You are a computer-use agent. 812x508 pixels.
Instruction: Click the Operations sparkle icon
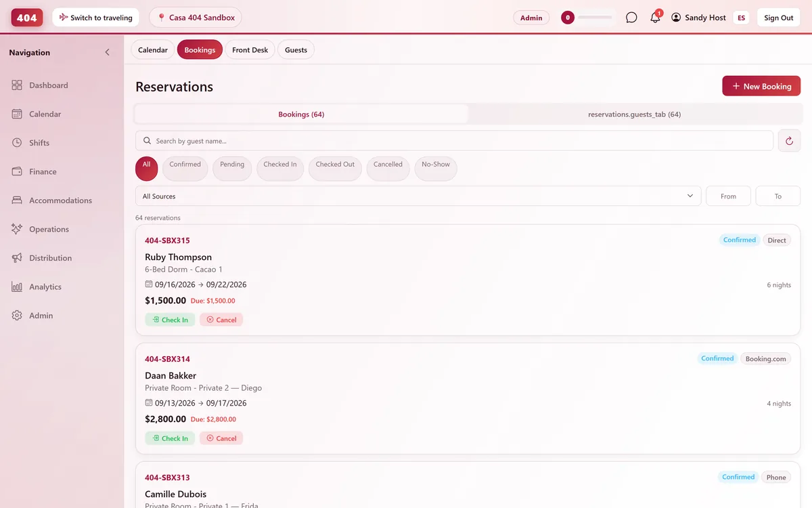click(x=17, y=229)
